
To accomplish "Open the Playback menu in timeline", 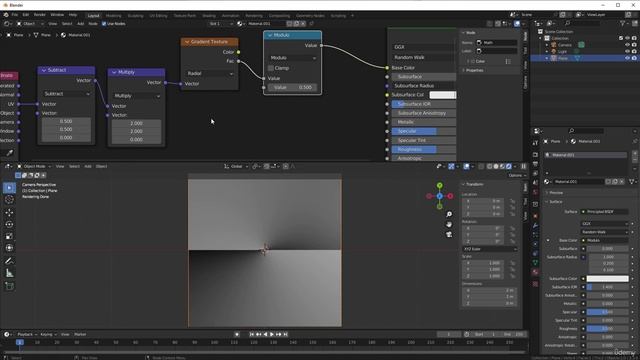I will (27, 334).
